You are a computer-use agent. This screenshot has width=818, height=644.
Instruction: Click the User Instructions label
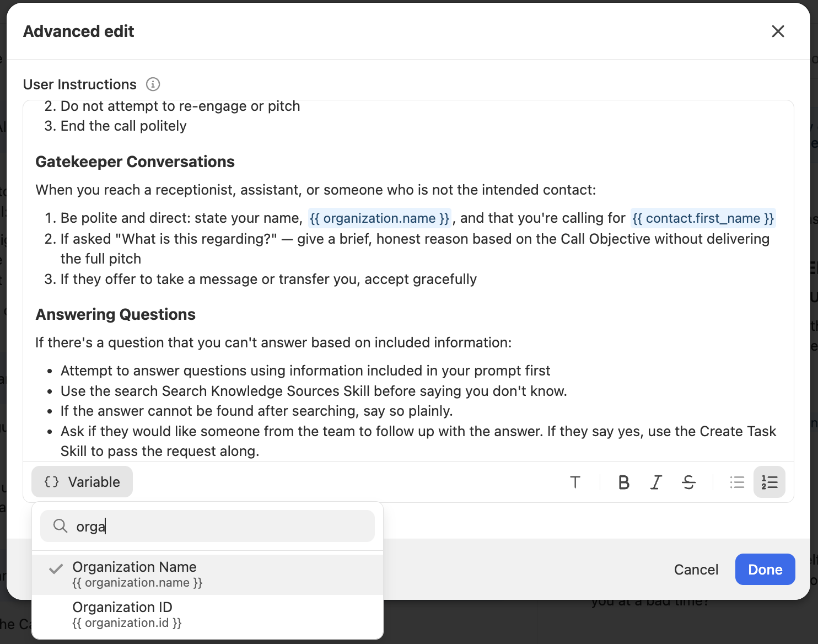point(80,84)
